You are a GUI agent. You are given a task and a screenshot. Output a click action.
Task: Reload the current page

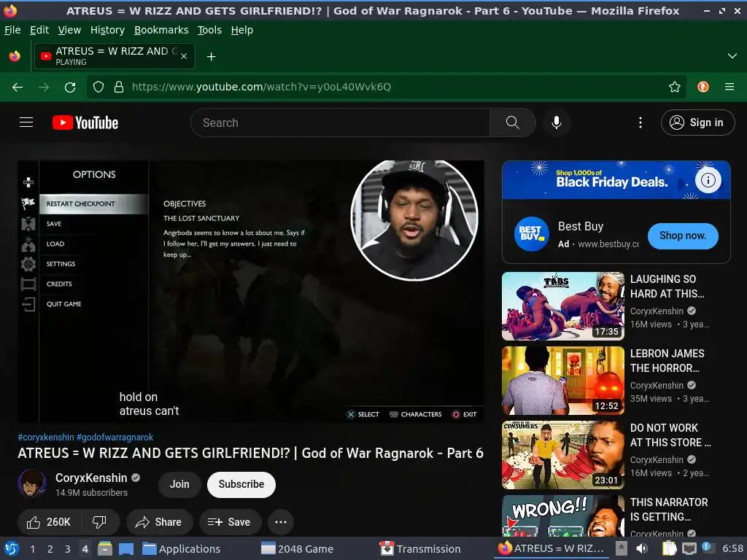70,87
